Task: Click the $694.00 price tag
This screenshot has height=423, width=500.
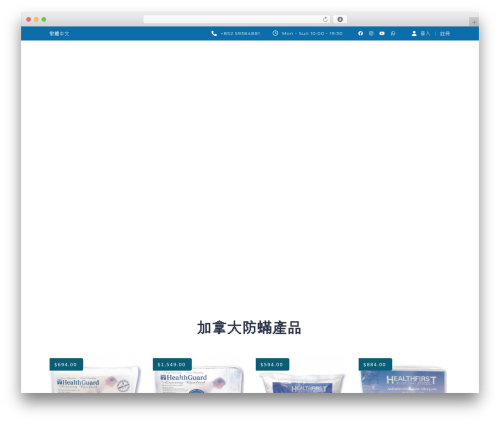Action: 66,364
